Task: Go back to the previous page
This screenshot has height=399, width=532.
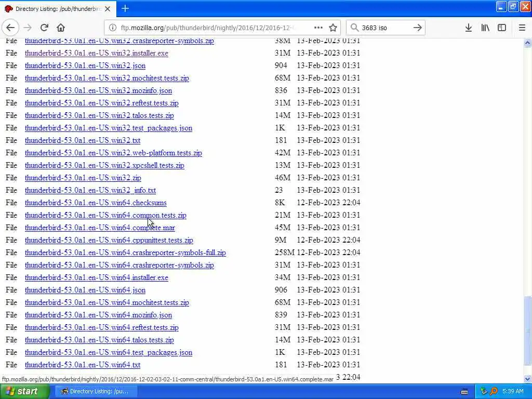Action: tap(10, 28)
